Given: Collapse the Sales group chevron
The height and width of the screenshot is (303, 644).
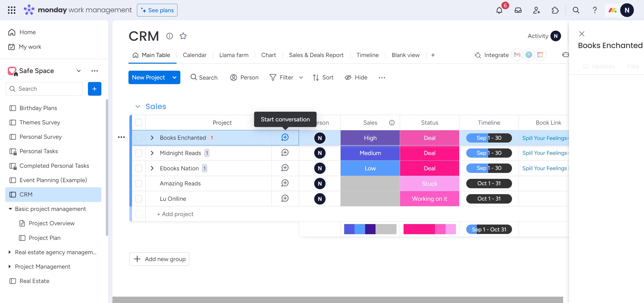Looking at the screenshot, I should pyautogui.click(x=137, y=106).
